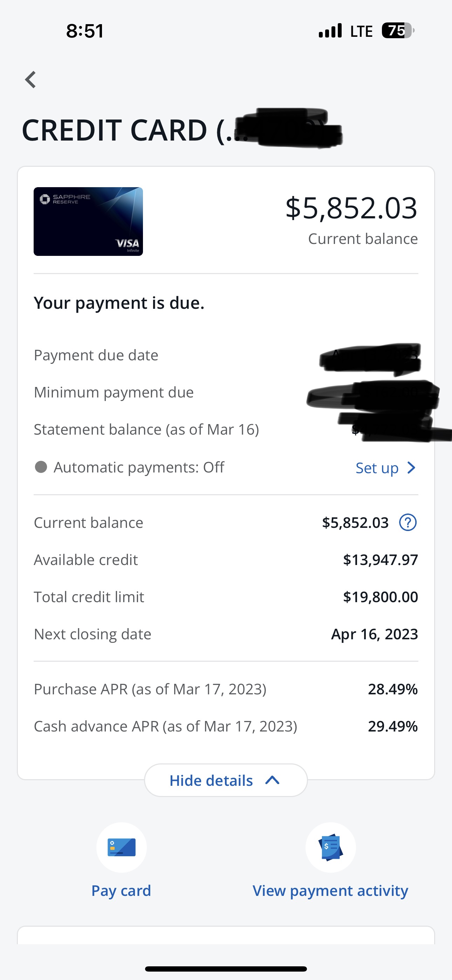The image size is (452, 980).
Task: Open the current balance help question icon
Action: [x=408, y=523]
